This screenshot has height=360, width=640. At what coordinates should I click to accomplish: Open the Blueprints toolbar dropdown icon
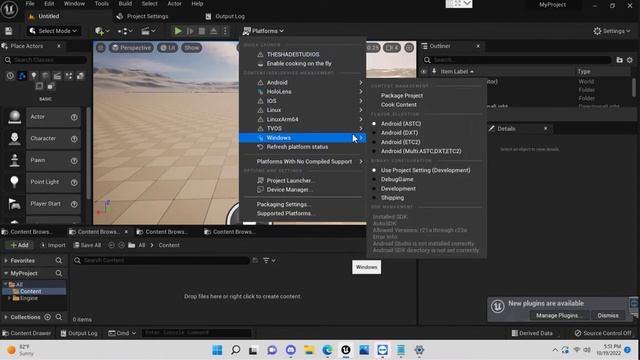click(125, 31)
